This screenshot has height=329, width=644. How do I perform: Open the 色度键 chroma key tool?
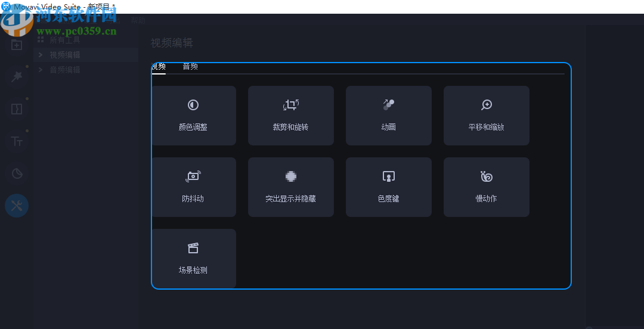pyautogui.click(x=389, y=187)
